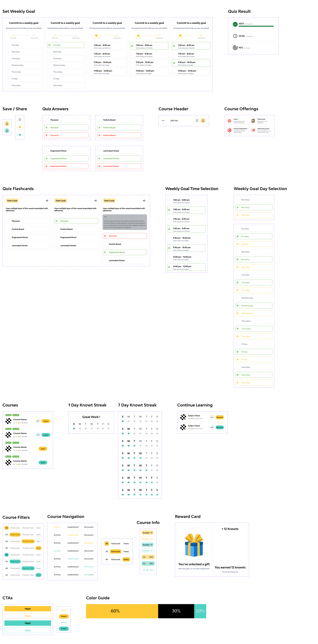This screenshot has height=644, width=318.
Task: Select the teal Flashcards filter pill
Action: (15, 562)
